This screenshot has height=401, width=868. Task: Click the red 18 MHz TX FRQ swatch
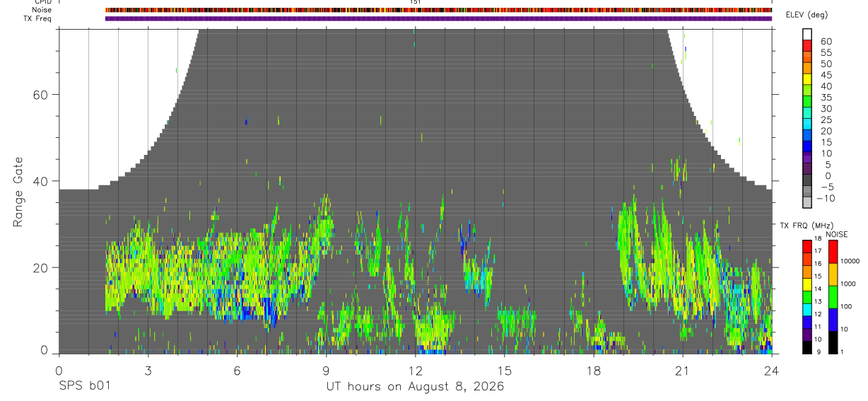tap(807, 246)
